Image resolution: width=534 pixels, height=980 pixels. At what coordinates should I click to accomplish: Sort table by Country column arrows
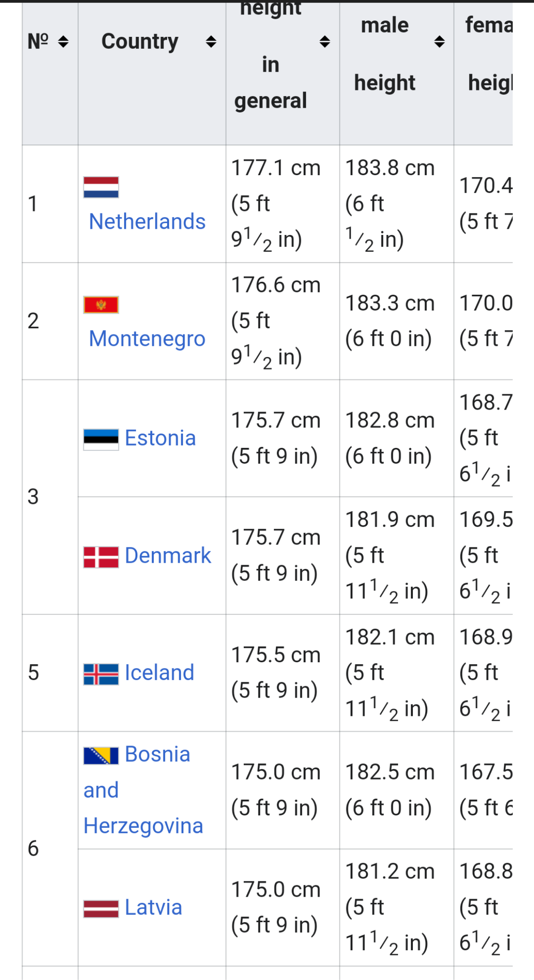[211, 42]
